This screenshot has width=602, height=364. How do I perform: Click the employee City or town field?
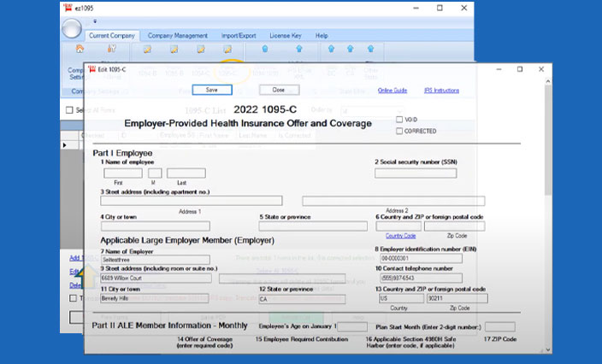(155, 226)
